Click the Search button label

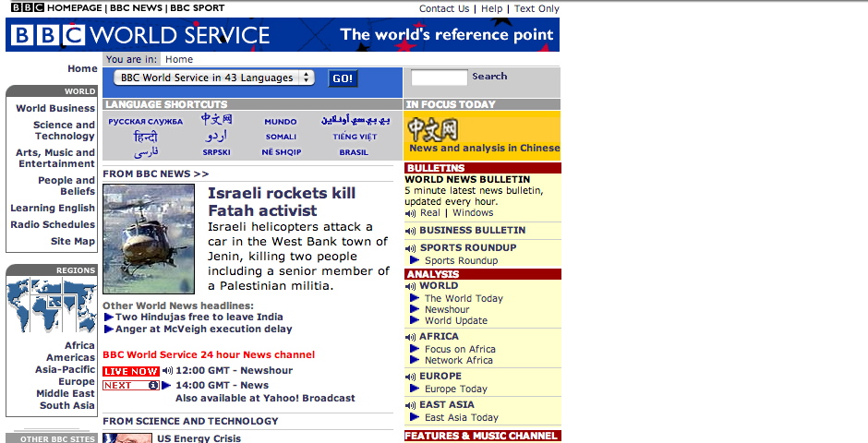click(x=489, y=77)
